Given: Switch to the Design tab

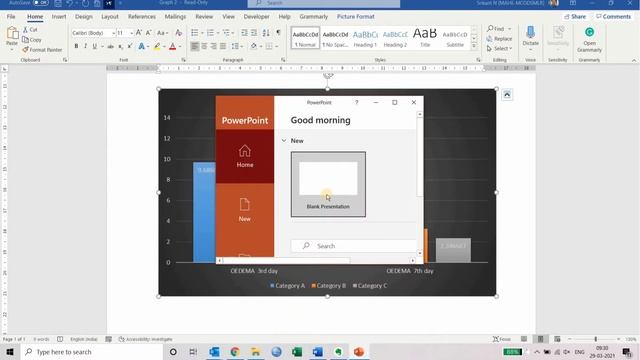Looking at the screenshot, I should click(84, 17).
